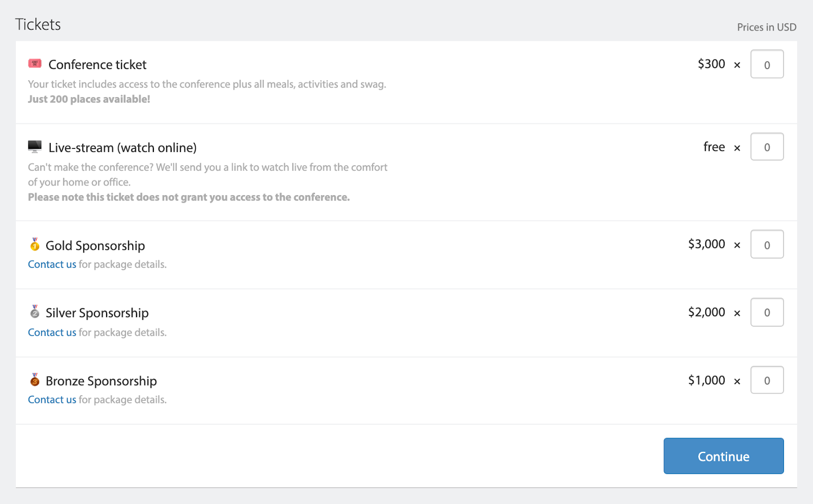The height and width of the screenshot is (504, 813).
Task: Click the live-stream monitor icon
Action: [x=35, y=147]
